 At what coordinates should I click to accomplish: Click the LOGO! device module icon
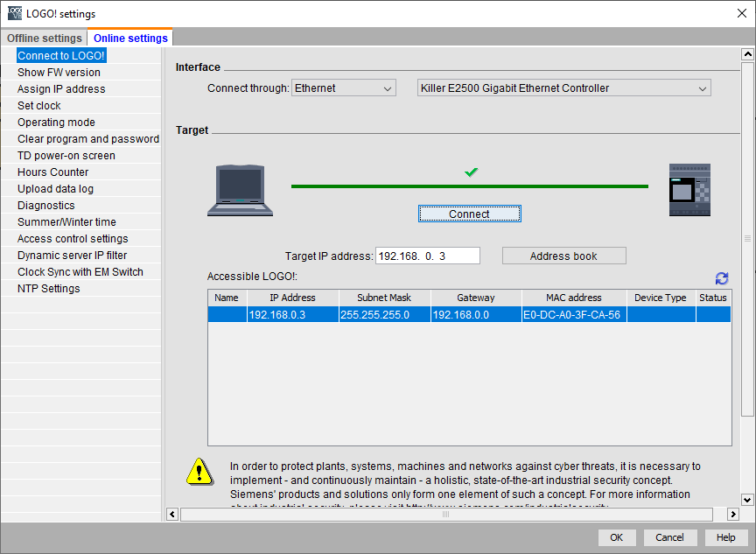(x=689, y=190)
